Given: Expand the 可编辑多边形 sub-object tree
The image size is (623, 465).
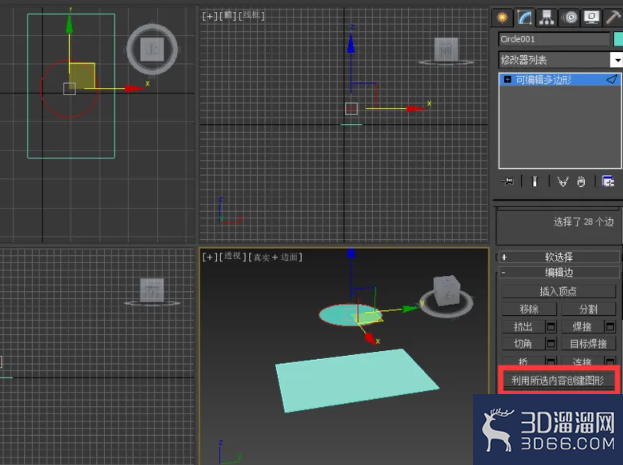Looking at the screenshot, I should coord(507,79).
